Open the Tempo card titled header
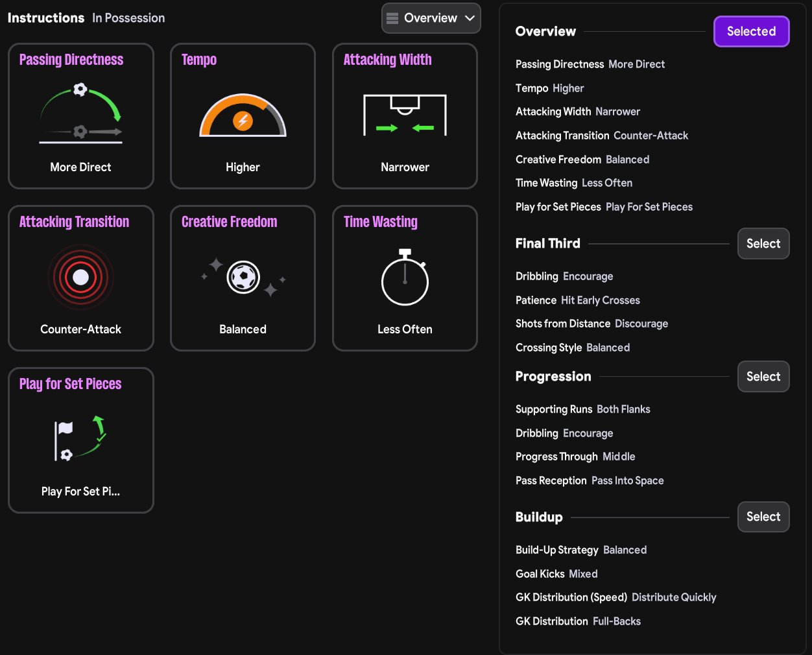Image resolution: width=812 pixels, height=655 pixels. pyautogui.click(x=199, y=60)
